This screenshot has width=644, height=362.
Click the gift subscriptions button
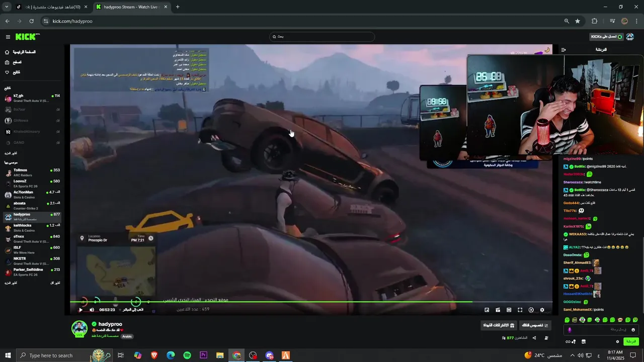tap(499, 325)
